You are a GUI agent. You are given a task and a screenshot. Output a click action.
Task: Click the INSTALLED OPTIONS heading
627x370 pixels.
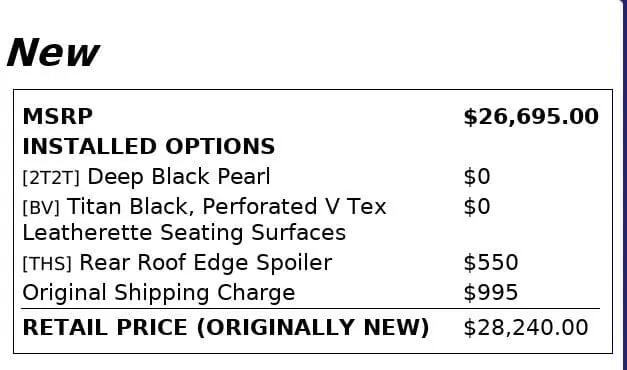tap(149, 146)
